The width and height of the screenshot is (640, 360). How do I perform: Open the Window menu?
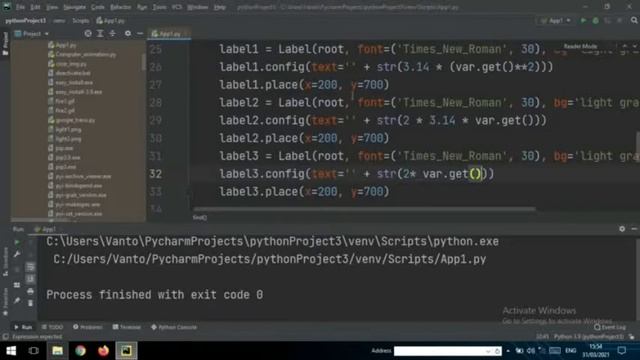point(198,7)
